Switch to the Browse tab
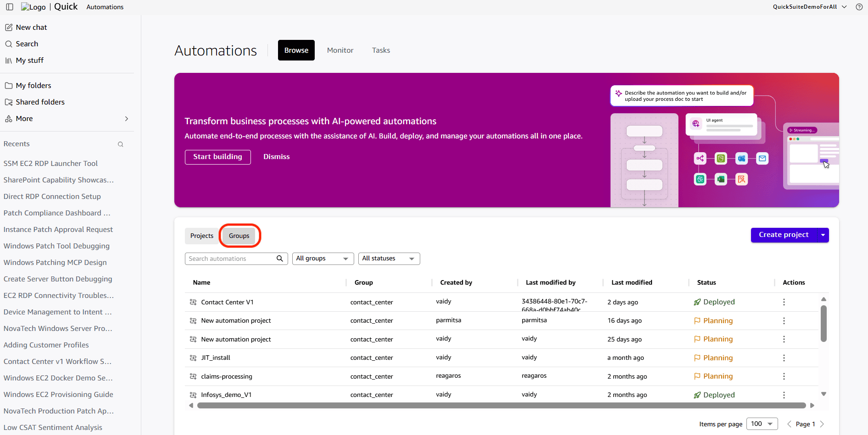The width and height of the screenshot is (868, 435). click(x=296, y=50)
